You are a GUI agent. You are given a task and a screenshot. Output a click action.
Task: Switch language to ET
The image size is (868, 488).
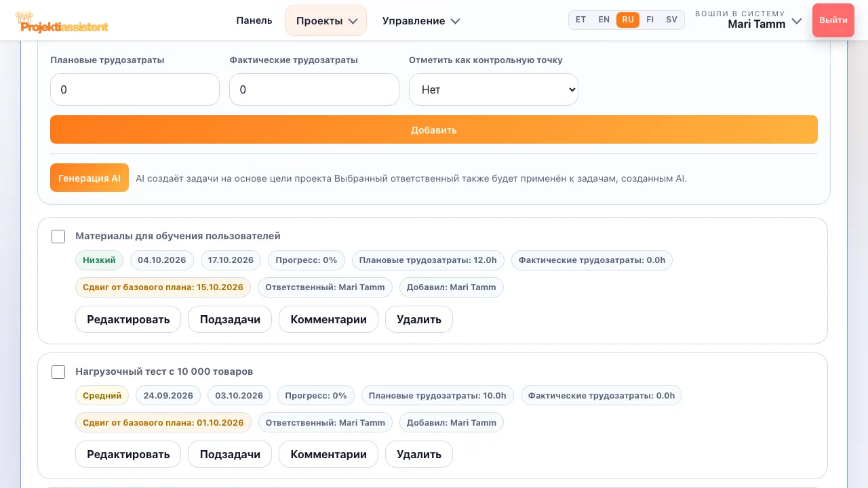click(x=581, y=20)
